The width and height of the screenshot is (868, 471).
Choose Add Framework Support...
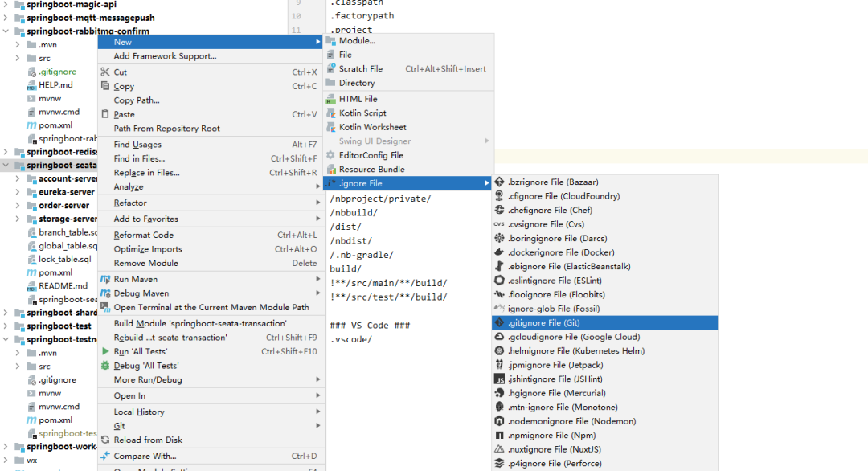(211, 56)
